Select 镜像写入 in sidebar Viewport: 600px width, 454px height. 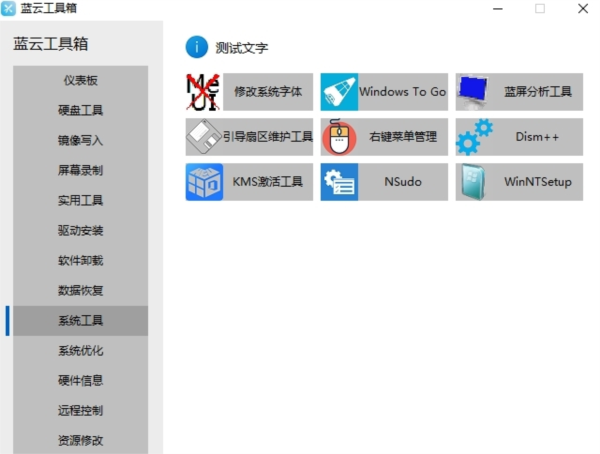[80, 140]
